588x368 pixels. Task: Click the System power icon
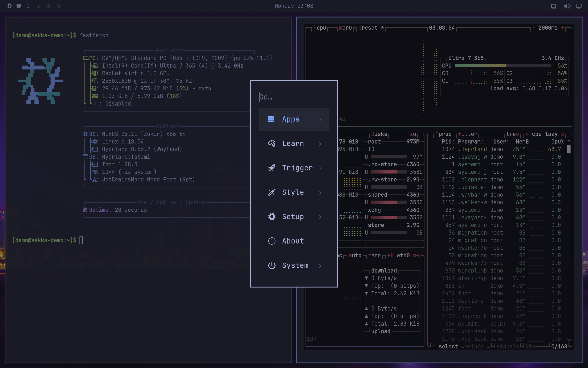click(x=272, y=265)
